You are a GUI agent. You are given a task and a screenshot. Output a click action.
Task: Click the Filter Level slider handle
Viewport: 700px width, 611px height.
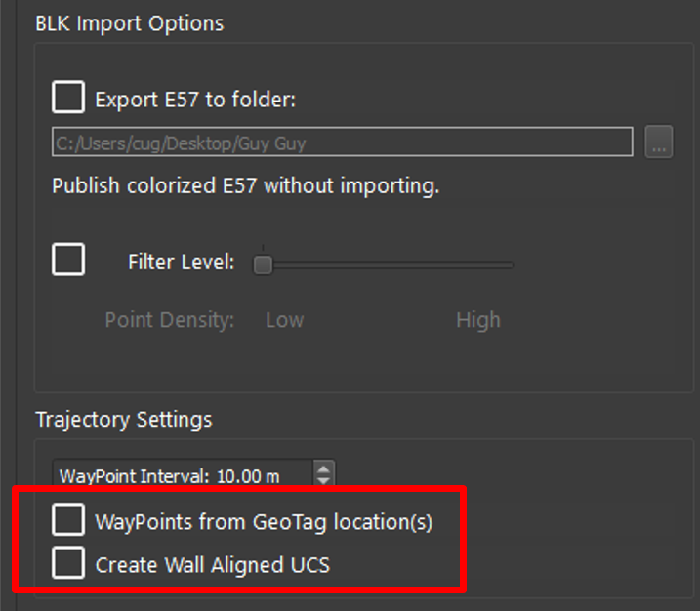(263, 264)
